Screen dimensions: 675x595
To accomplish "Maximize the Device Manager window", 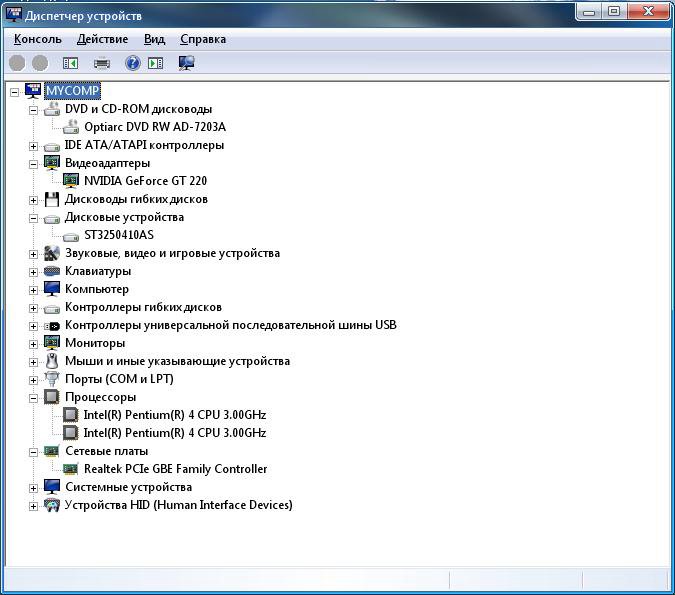I will click(x=614, y=11).
